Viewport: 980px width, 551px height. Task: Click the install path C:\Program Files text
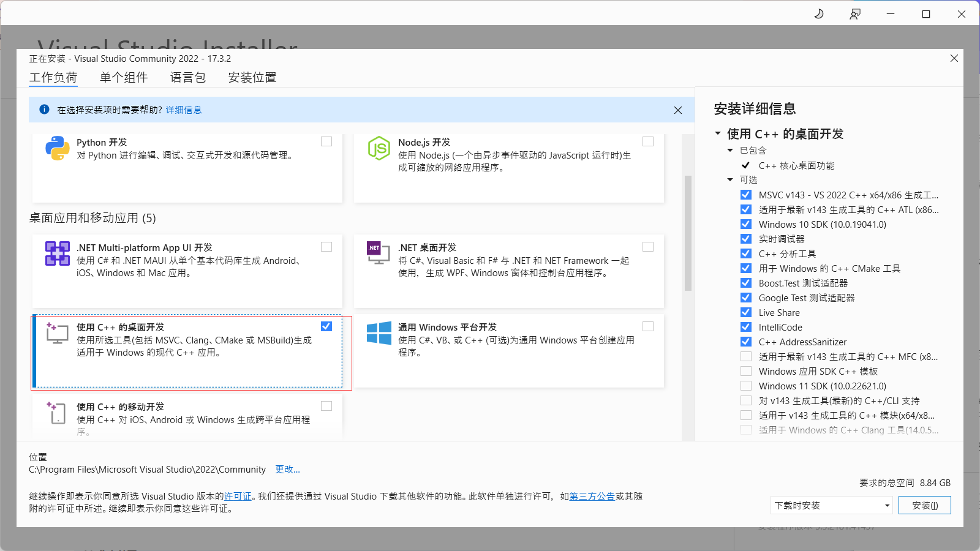147,470
